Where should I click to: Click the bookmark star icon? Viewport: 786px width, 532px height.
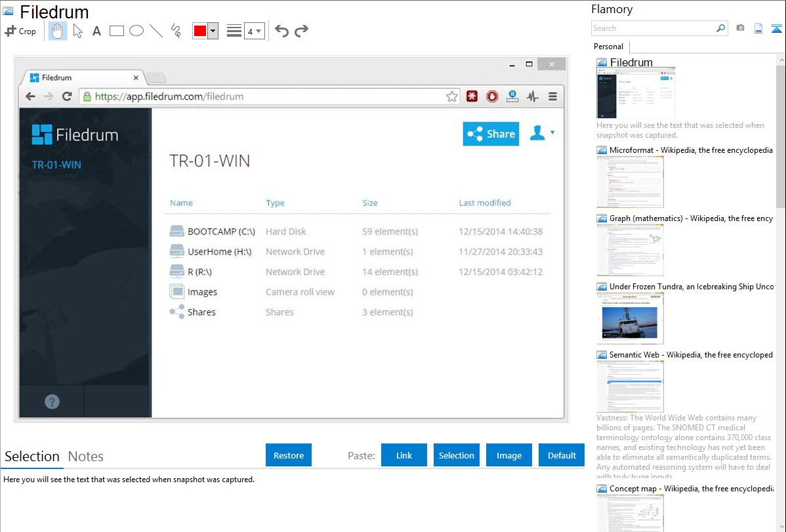coord(451,96)
